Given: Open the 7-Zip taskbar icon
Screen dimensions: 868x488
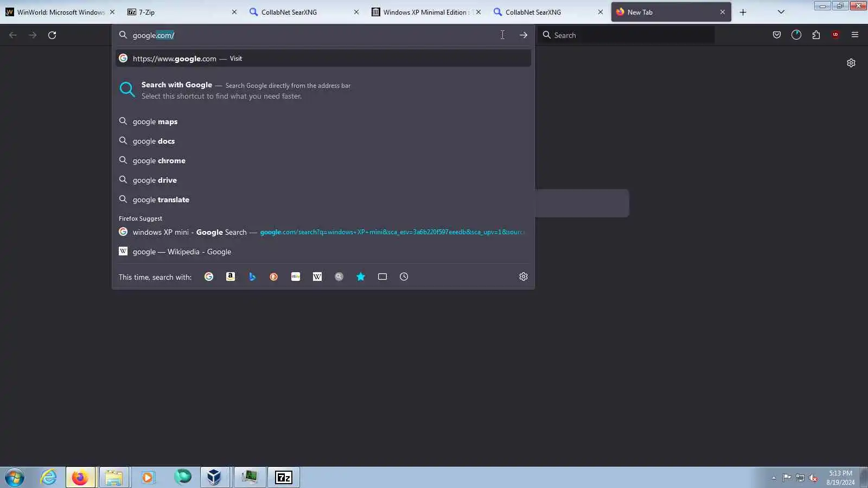Looking at the screenshot, I should tap(284, 477).
